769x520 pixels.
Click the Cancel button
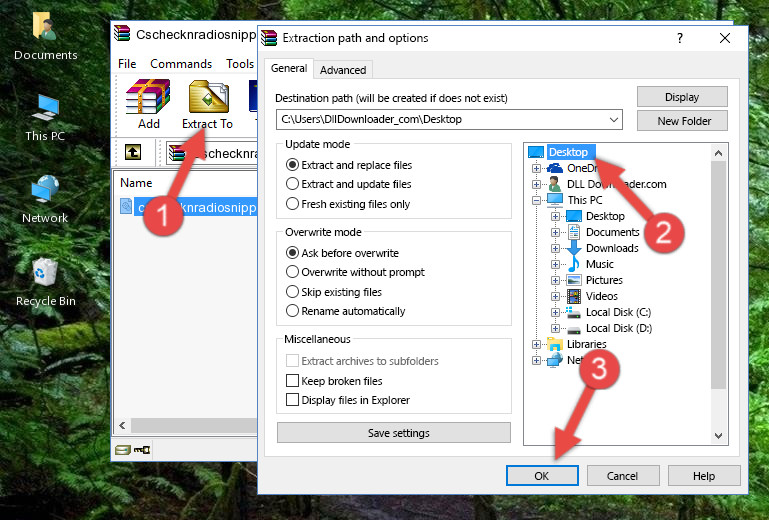[x=622, y=476]
